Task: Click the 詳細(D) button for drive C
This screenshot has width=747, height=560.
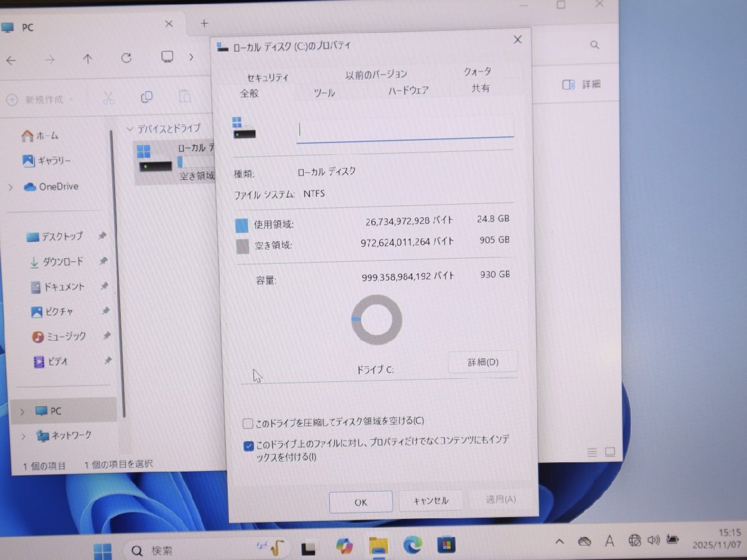Action: pos(483,362)
